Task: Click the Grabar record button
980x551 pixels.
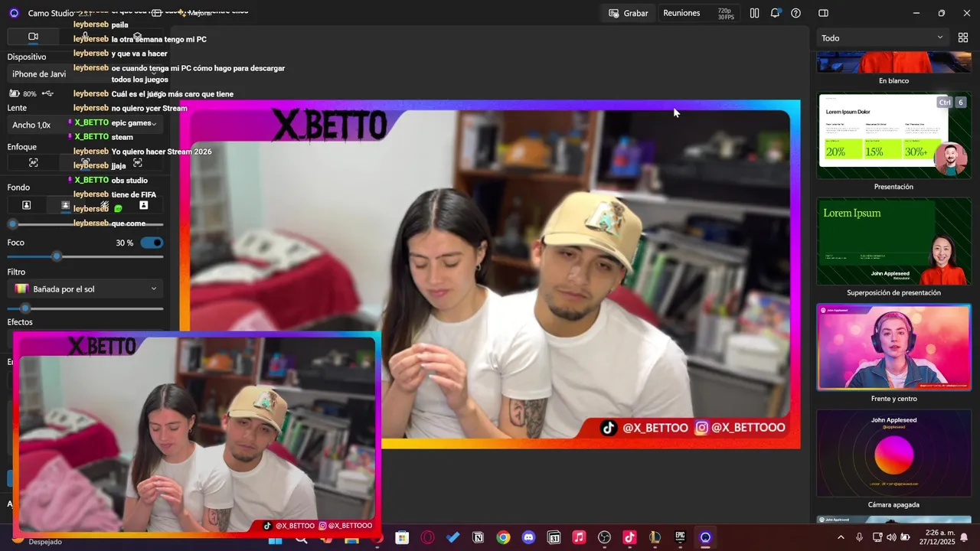Action: 628,13
